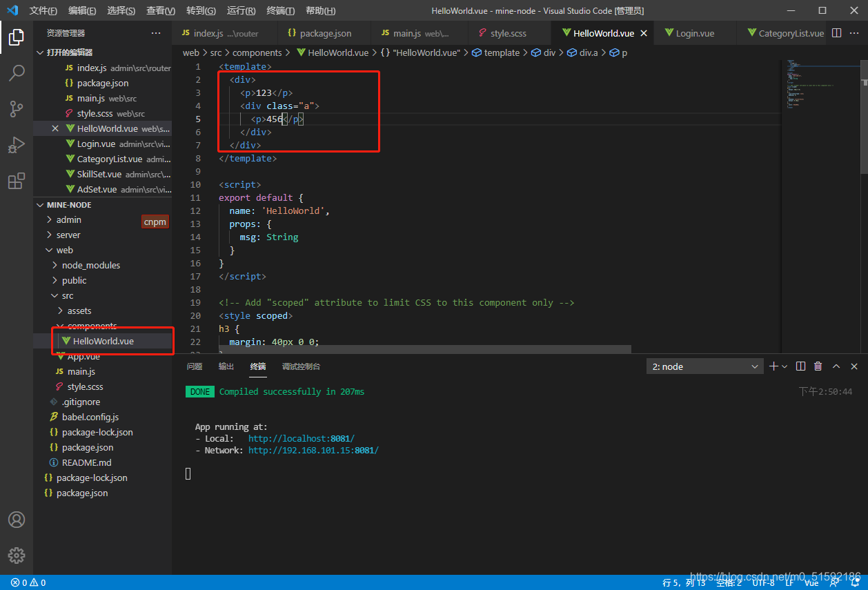Click the split editor icon
This screenshot has height=590, width=868.
836,33
